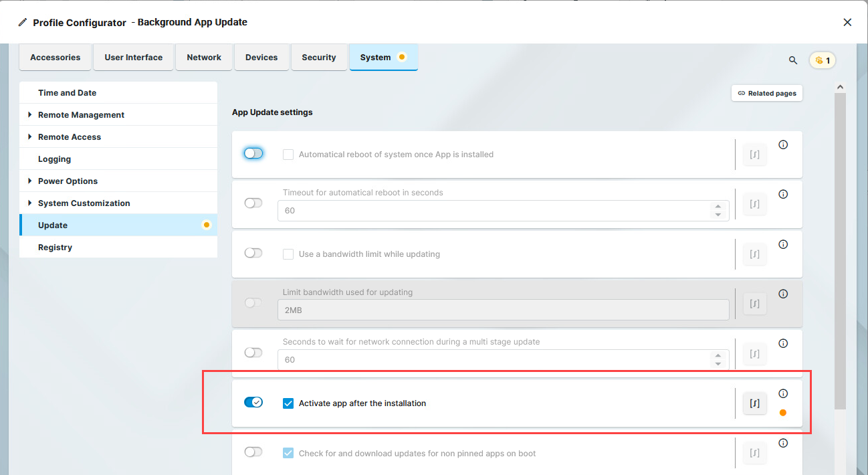Screen dimensions: 868x475
Task: Open the changes counter badge
Action: 823,60
